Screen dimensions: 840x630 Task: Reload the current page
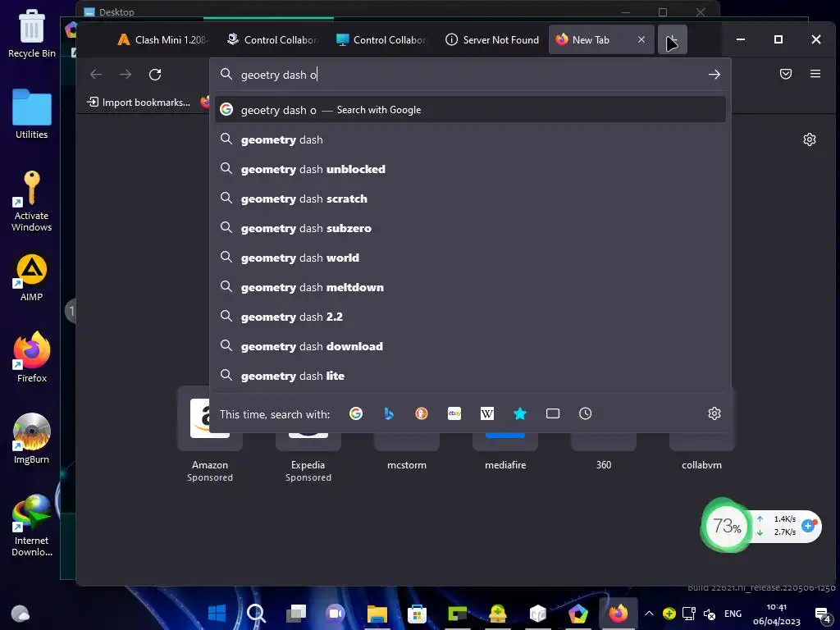[x=155, y=75]
